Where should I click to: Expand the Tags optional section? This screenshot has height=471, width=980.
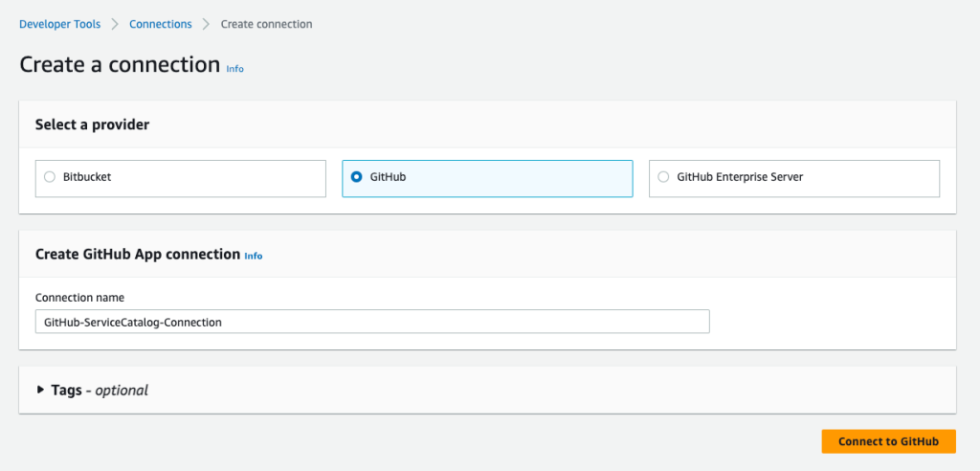pyautogui.click(x=40, y=390)
